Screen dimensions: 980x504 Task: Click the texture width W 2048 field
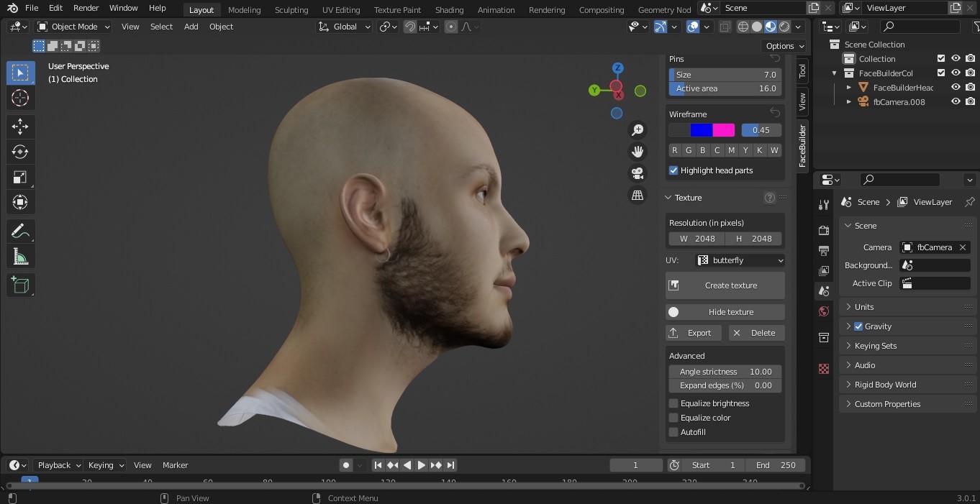pos(697,239)
